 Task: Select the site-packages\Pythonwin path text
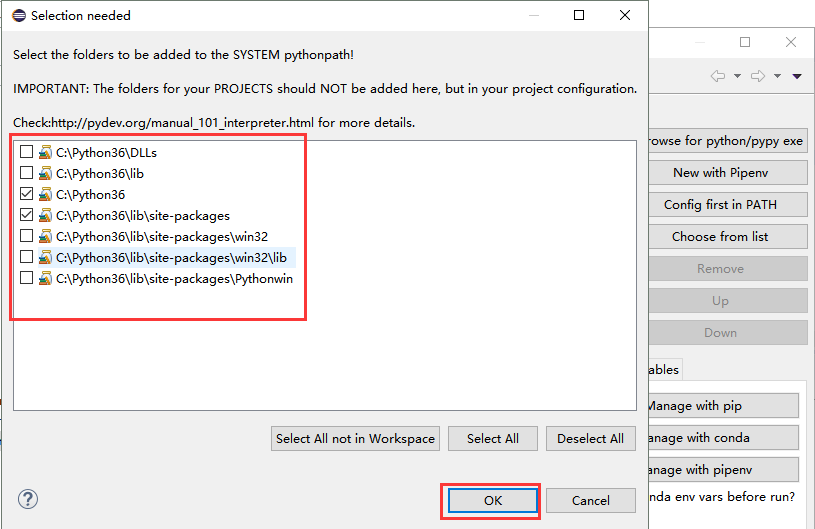tap(175, 279)
